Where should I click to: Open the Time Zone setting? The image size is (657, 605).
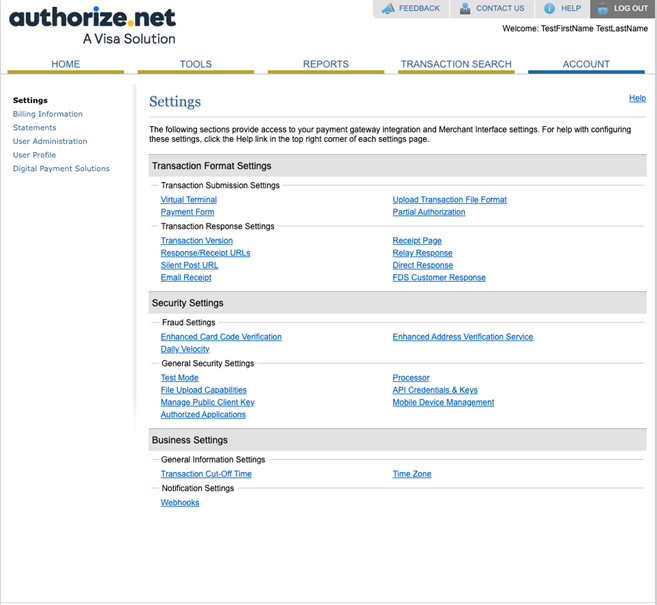pos(412,474)
